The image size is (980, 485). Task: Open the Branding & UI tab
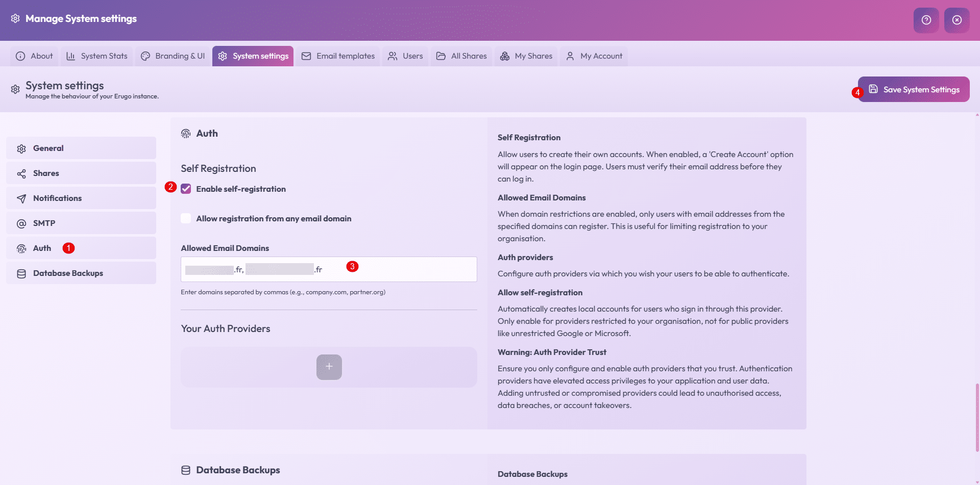[173, 56]
